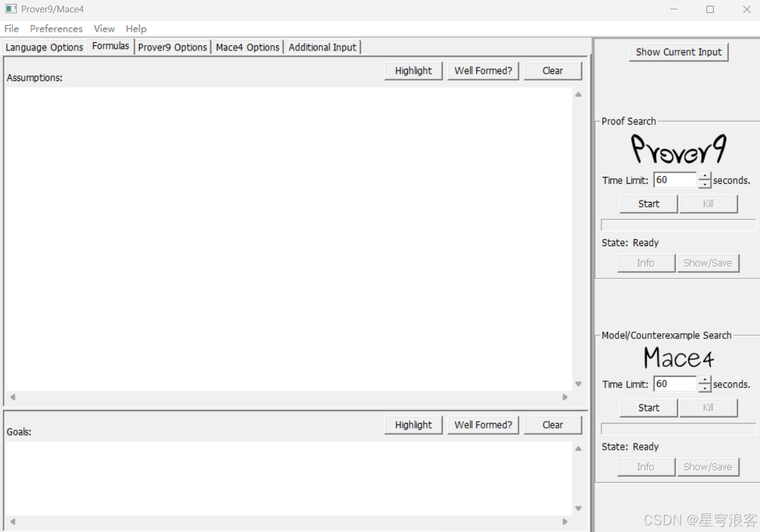Close the Prover9/Mace4 window
760x532 pixels.
746,9
